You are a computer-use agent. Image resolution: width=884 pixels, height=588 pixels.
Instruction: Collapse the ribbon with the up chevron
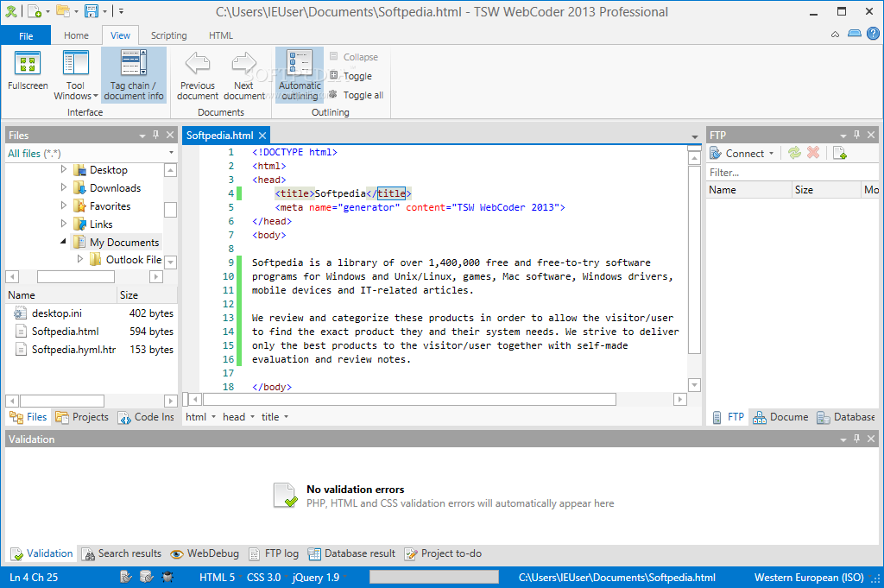pyautogui.click(x=835, y=35)
